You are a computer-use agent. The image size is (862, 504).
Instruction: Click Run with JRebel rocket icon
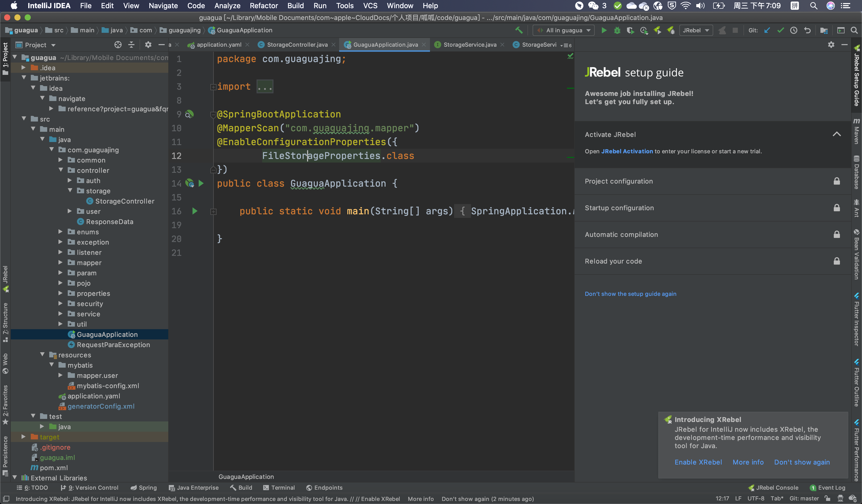(657, 30)
